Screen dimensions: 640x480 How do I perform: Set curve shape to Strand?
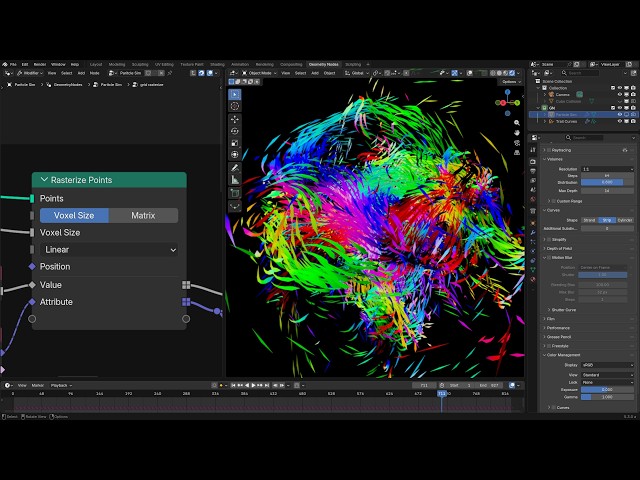click(x=589, y=220)
